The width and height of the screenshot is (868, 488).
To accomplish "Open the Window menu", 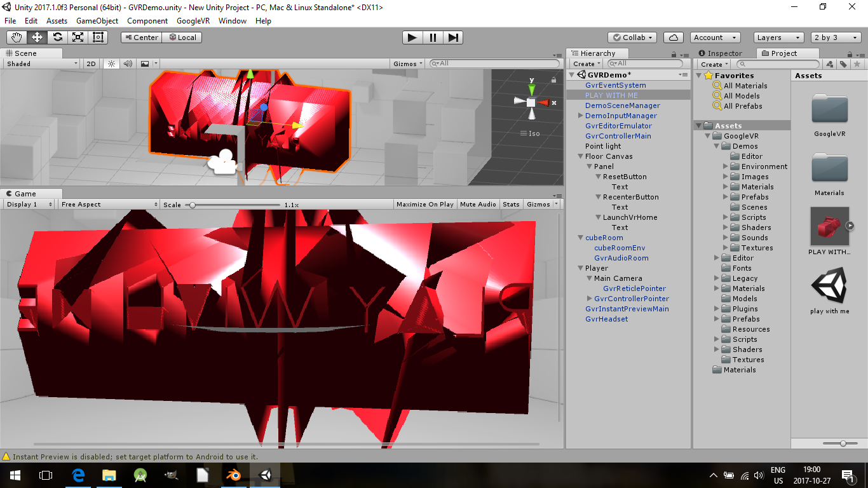I will point(233,21).
